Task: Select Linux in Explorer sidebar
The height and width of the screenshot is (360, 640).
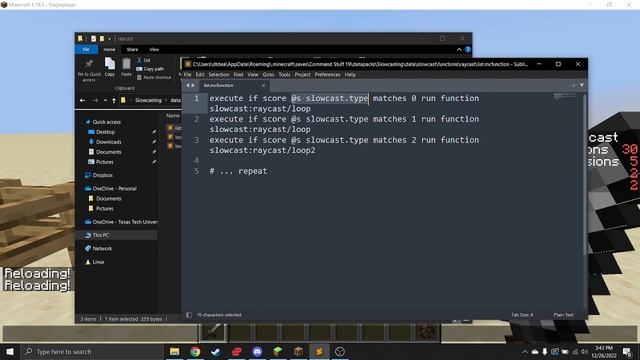Action: (98, 262)
